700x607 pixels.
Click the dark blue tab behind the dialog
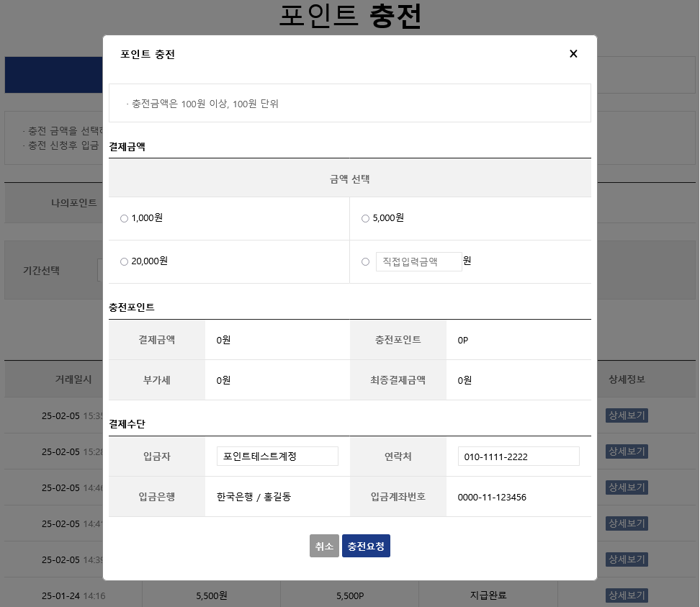(x=54, y=75)
